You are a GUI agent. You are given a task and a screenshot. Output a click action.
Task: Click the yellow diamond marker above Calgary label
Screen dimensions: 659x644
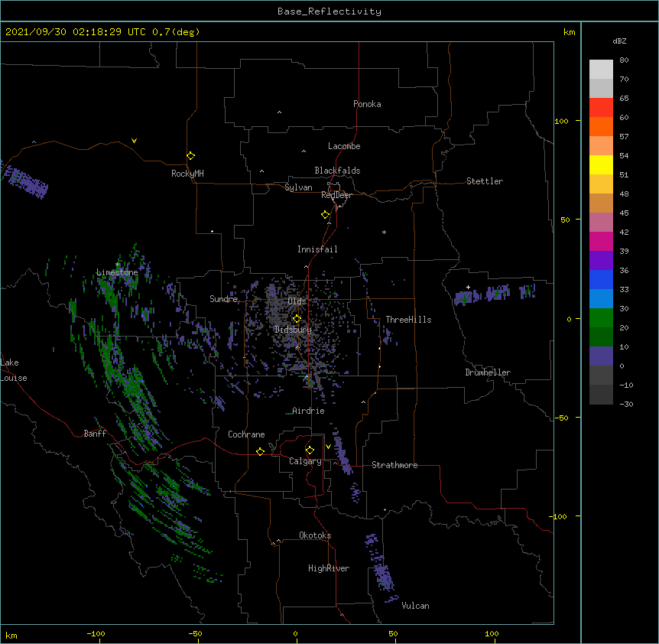click(x=310, y=450)
